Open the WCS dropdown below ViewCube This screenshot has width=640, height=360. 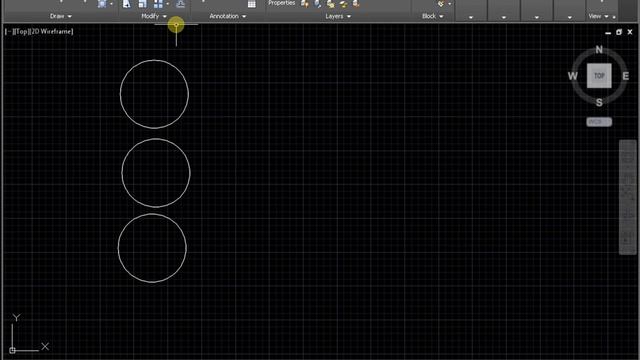pos(599,122)
